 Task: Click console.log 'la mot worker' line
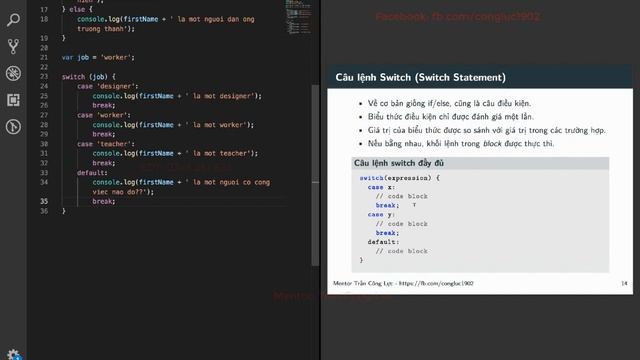click(x=173, y=124)
